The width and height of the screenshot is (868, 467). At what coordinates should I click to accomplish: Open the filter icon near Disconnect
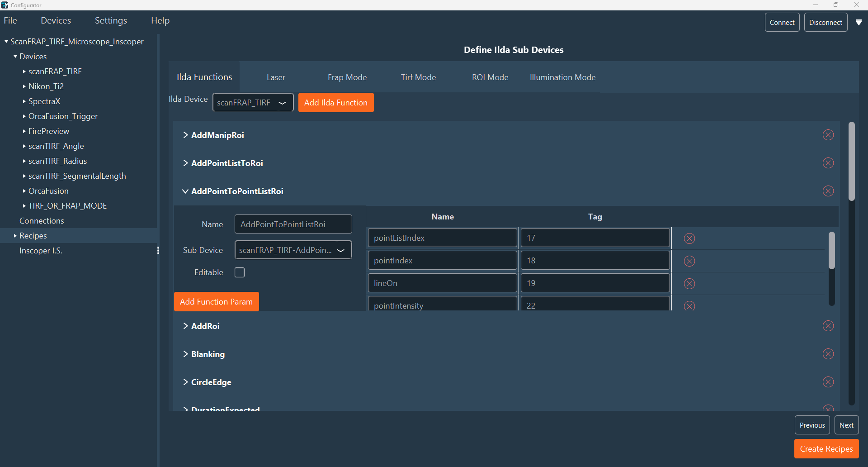coord(859,22)
